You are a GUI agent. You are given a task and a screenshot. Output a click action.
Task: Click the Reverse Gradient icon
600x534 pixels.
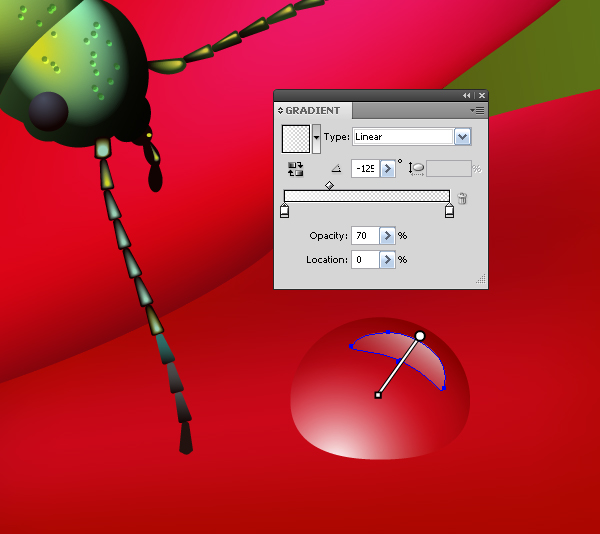coord(295,169)
